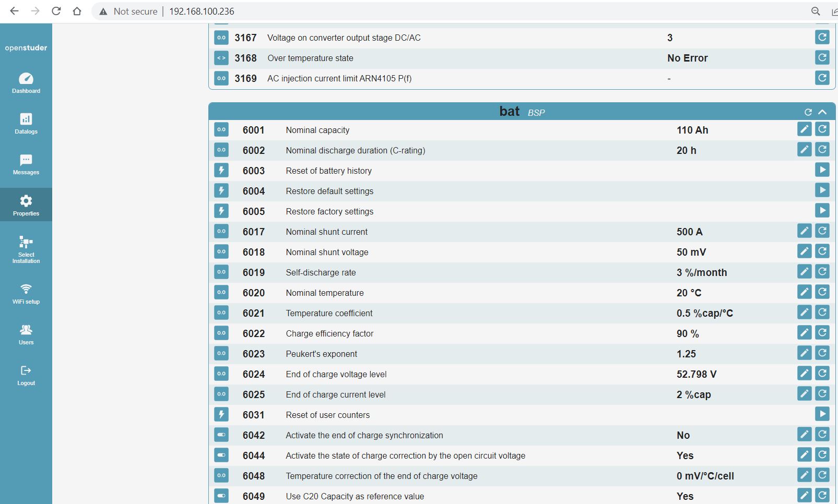Edit Temperature coefficient 6021
Screen dimensions: 838x504
(805, 313)
